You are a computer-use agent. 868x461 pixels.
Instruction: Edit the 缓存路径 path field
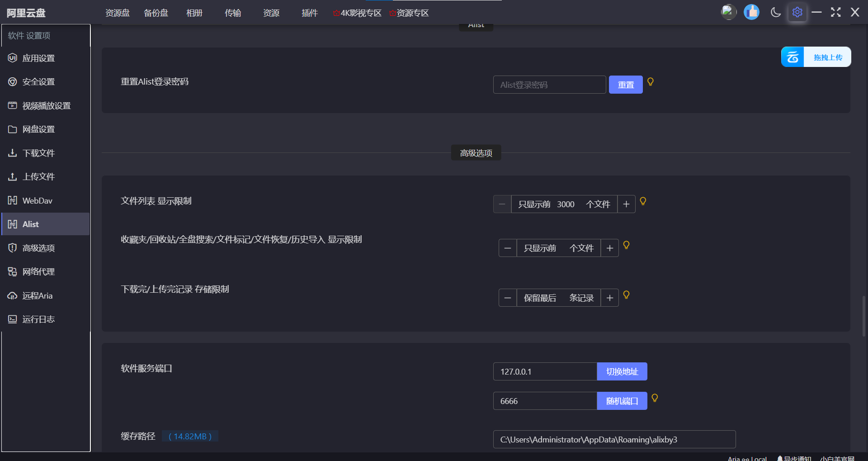click(x=614, y=439)
